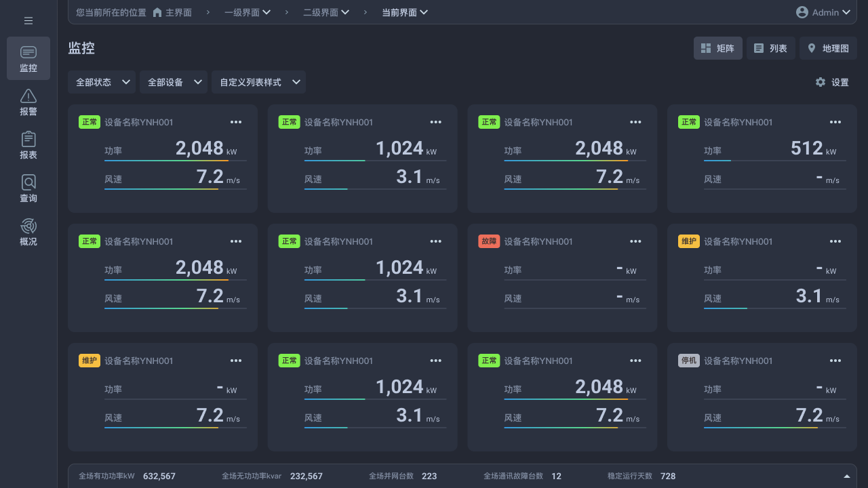Click 稳定运行天数 value 728
The width and height of the screenshot is (868, 488).
pyautogui.click(x=668, y=476)
